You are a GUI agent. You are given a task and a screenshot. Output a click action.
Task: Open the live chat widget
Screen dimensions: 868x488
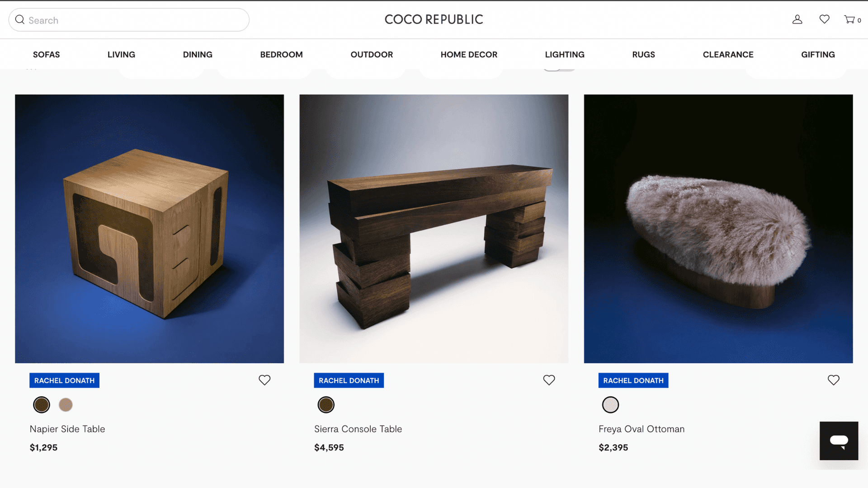[x=839, y=441]
